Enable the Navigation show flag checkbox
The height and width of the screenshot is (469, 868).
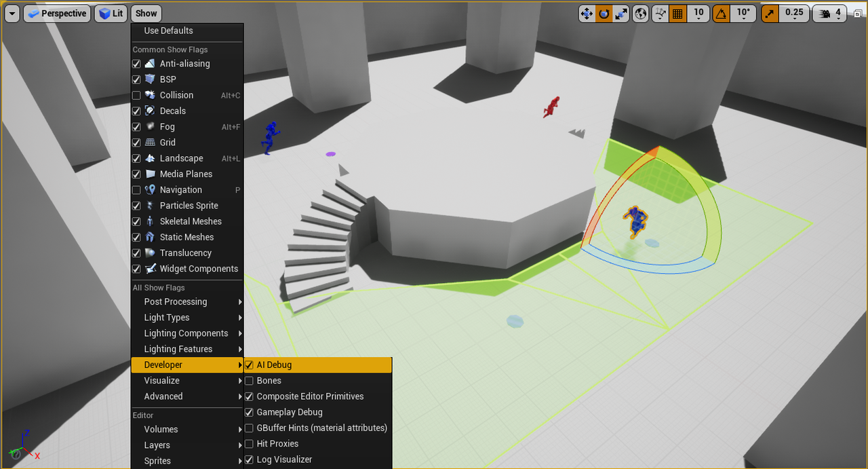pyautogui.click(x=136, y=190)
